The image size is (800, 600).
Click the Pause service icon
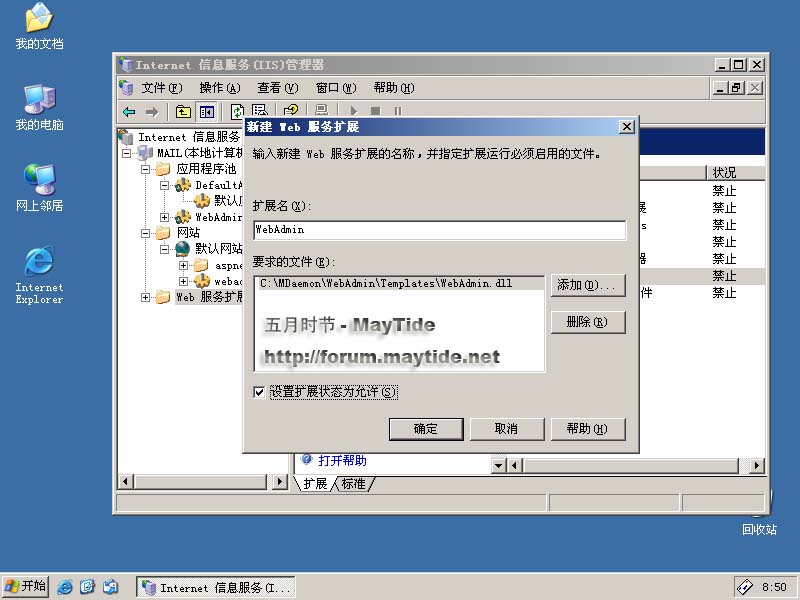[x=398, y=111]
